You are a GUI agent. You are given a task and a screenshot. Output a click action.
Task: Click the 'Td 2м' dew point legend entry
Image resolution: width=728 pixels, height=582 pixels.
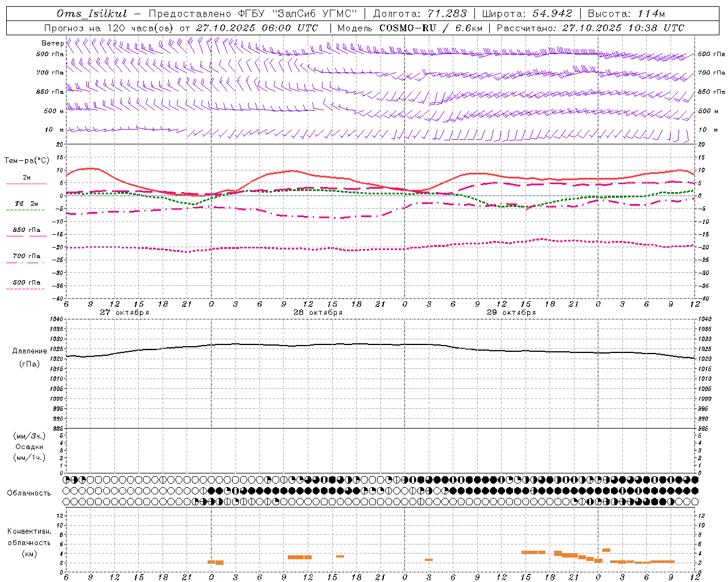pos(26,203)
